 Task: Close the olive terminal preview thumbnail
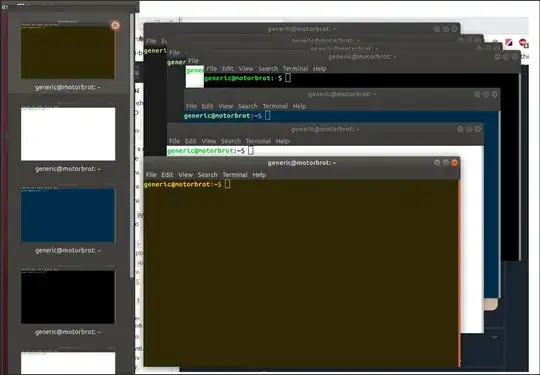tap(115, 25)
